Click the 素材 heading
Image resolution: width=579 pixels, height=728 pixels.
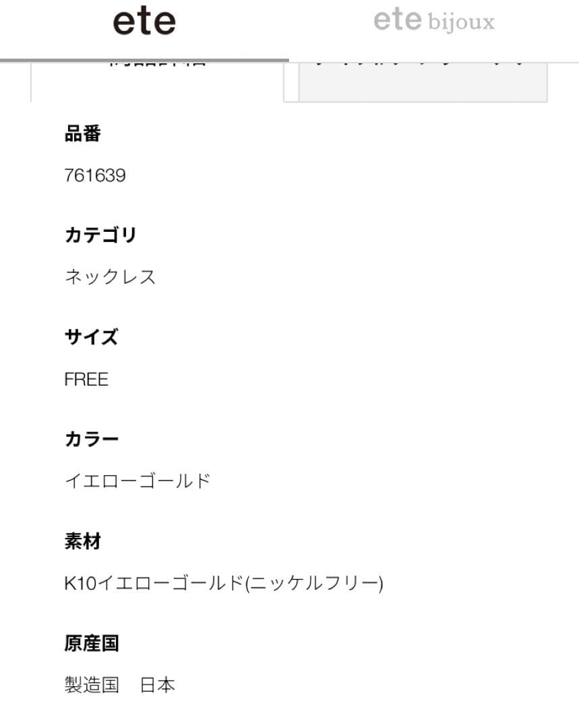(x=82, y=541)
